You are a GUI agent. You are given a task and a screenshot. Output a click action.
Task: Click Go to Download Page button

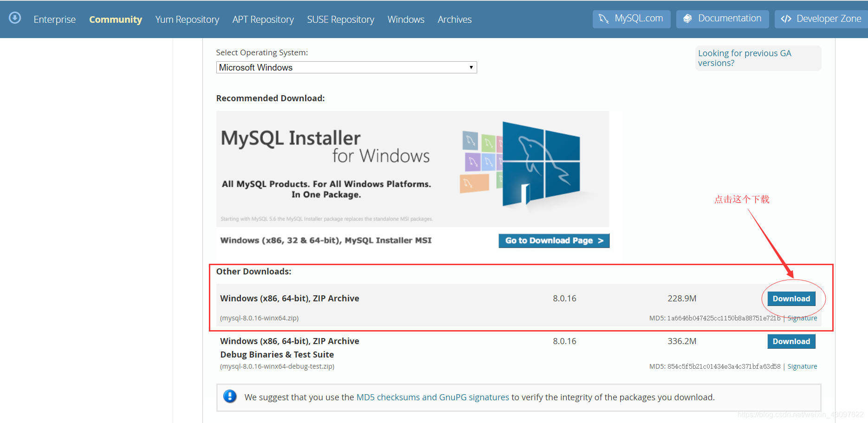point(554,241)
